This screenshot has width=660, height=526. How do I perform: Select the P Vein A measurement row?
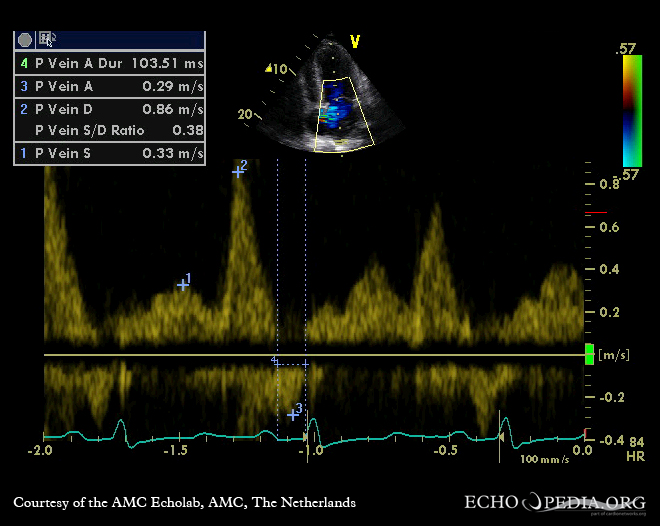tap(109, 86)
